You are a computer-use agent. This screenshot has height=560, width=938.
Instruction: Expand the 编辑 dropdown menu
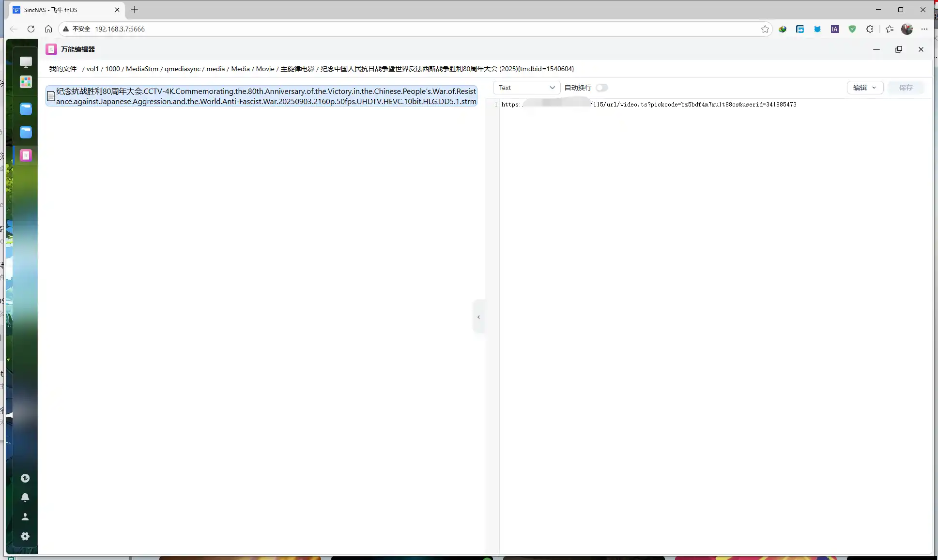click(864, 88)
